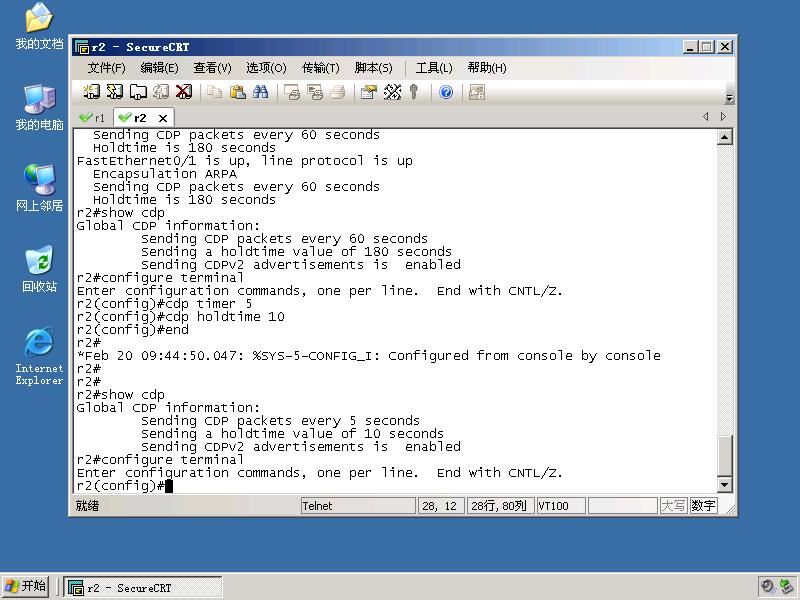Click the Find binoculars icon
Screen dimensions: 800x600
point(261,92)
